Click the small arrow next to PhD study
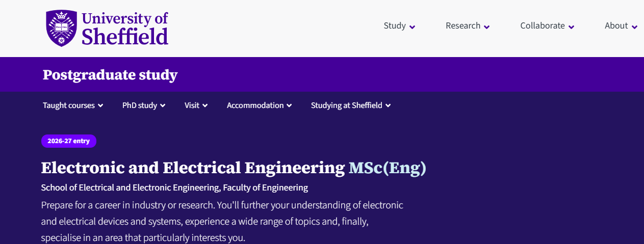Image resolution: width=644 pixels, height=244 pixels. pyautogui.click(x=163, y=106)
